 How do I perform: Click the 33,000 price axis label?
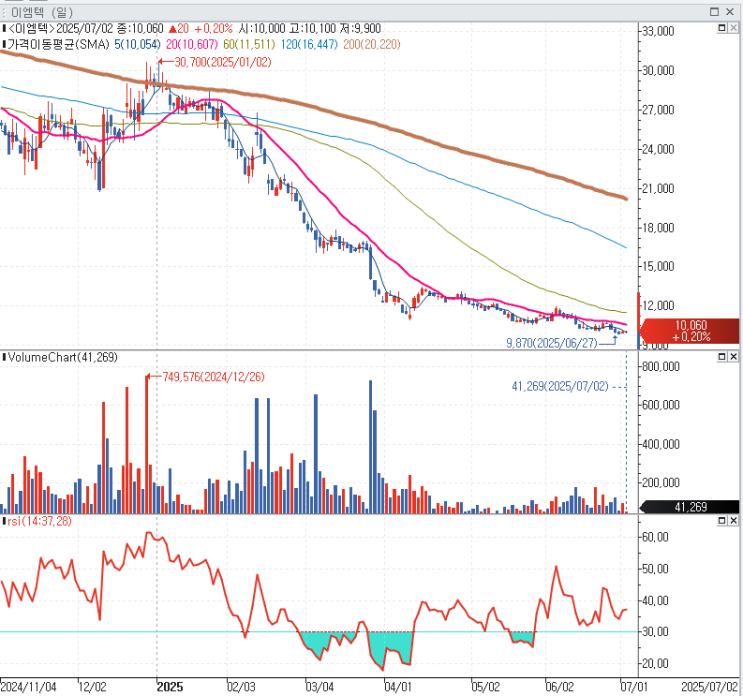[x=658, y=31]
